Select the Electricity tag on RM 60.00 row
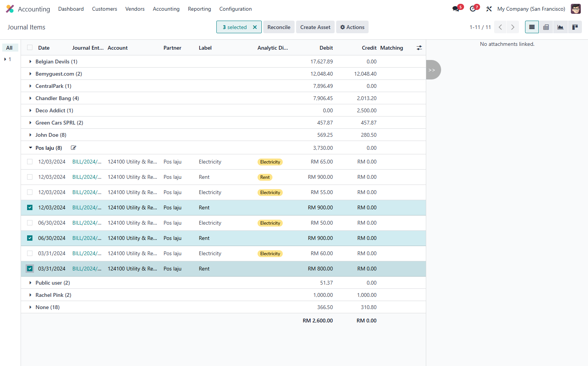 click(x=270, y=254)
